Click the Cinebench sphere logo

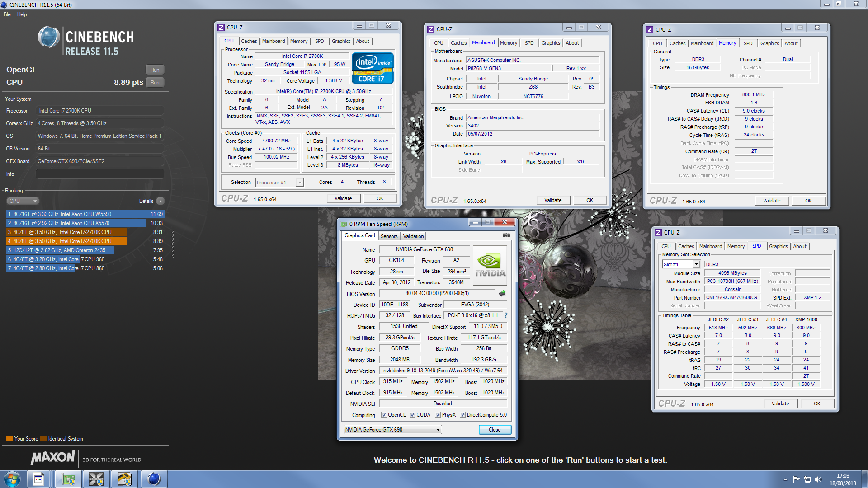pos(49,37)
